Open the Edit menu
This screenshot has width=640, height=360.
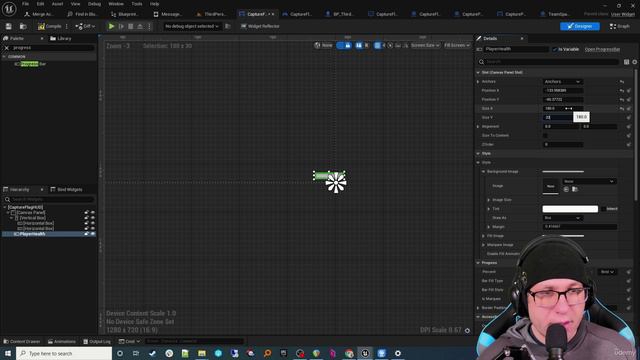(x=40, y=4)
